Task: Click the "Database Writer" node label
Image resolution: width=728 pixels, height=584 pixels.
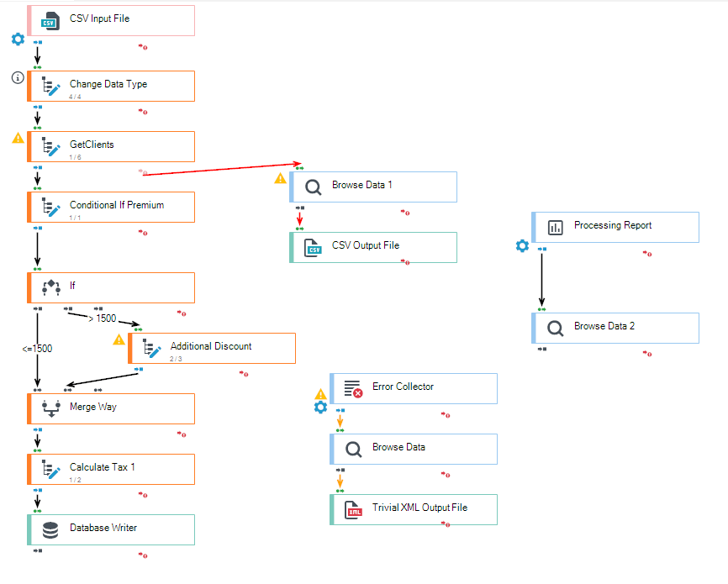Action: (103, 528)
